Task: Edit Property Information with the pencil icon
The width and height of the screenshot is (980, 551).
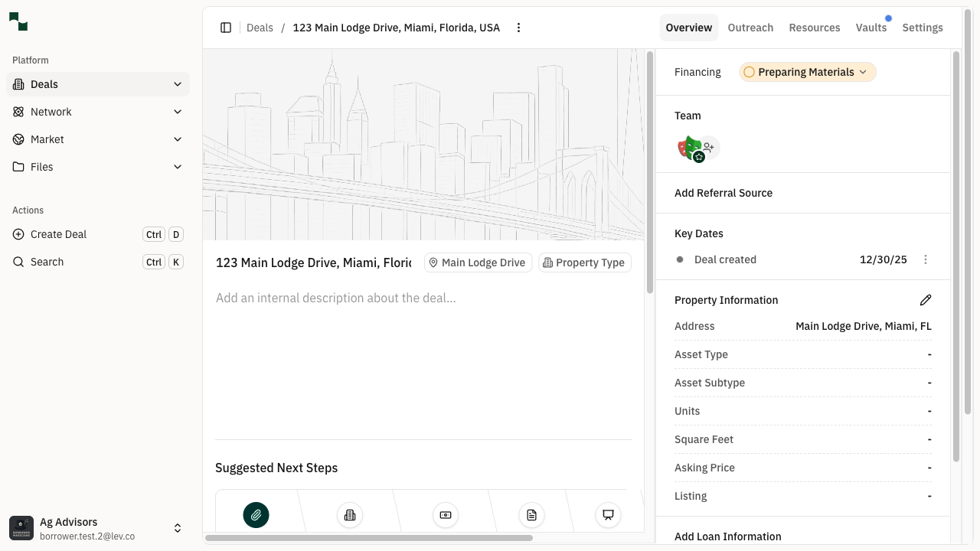Action: coord(926,300)
